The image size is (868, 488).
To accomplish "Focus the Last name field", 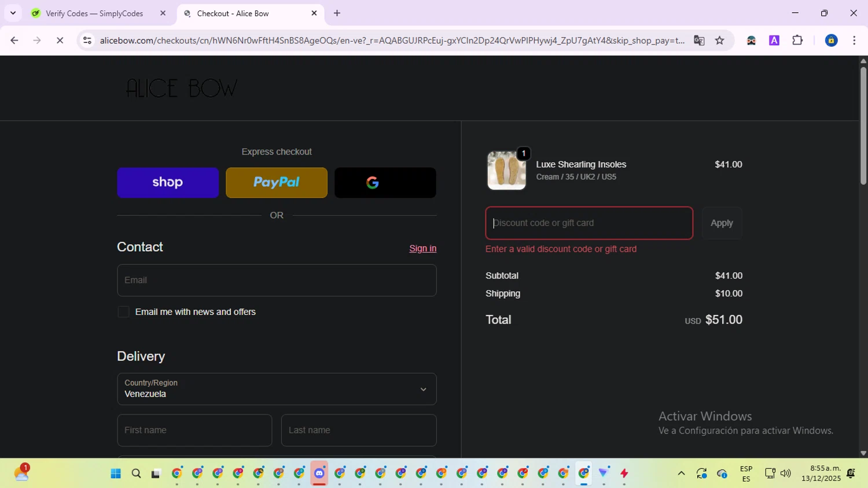I will coord(359,430).
